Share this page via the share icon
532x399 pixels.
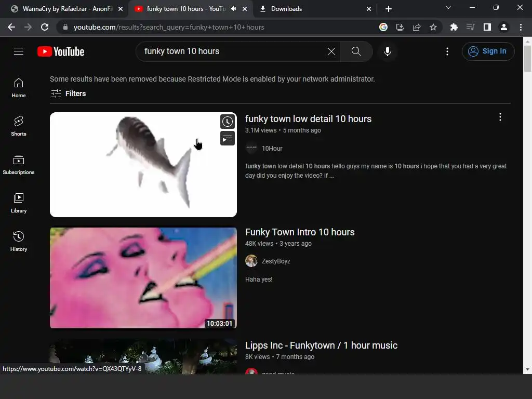[x=417, y=27]
